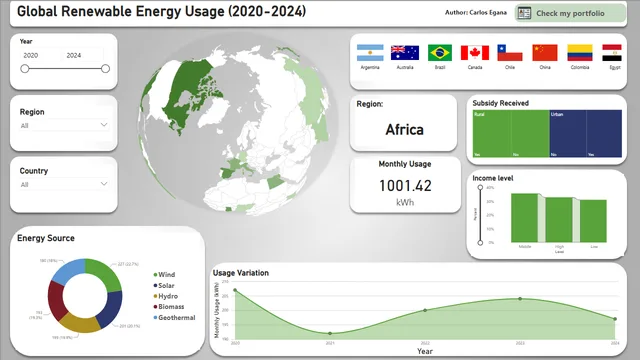
Task: Expand the Country dropdown
Action: click(x=64, y=184)
